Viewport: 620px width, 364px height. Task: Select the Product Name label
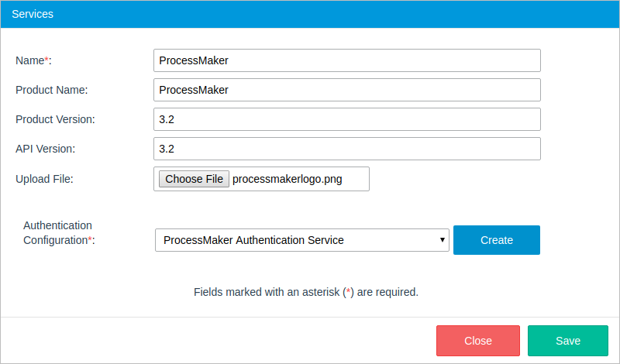[x=52, y=90]
